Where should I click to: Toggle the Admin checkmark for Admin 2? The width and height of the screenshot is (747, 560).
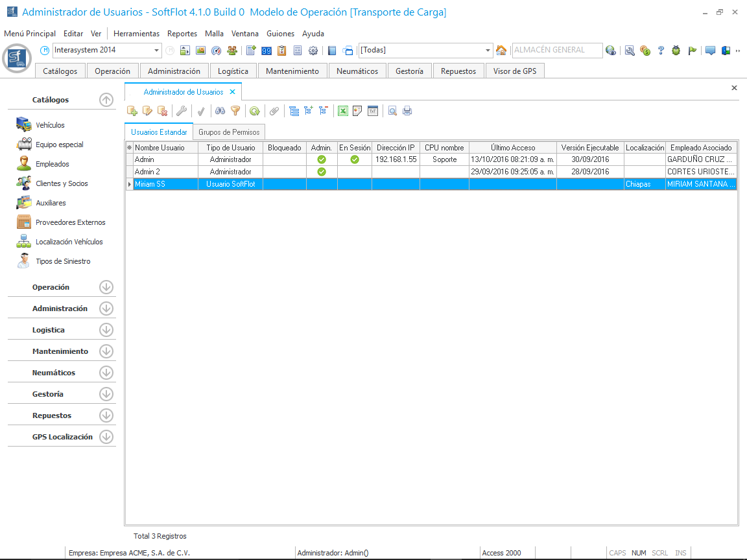click(x=322, y=172)
